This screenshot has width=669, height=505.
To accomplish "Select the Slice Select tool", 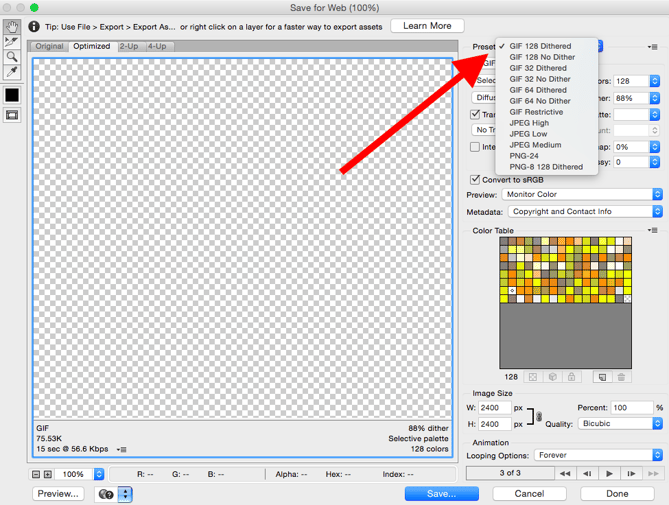I will 12,41.
